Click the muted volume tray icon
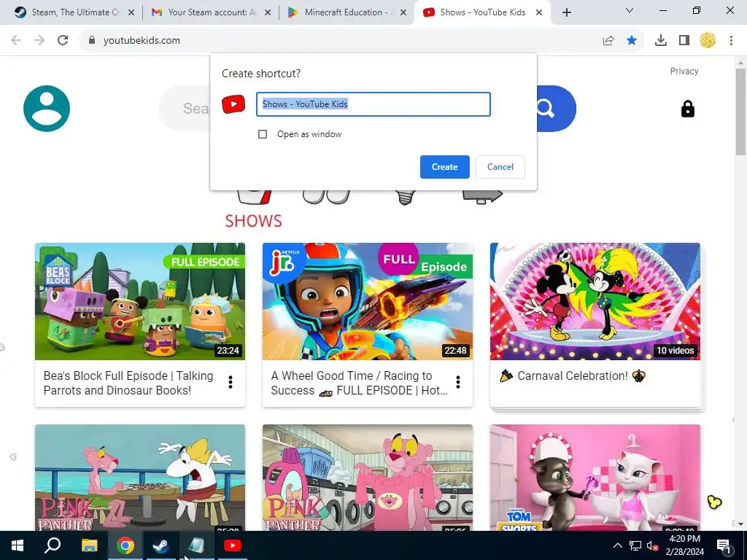747x560 pixels. click(x=653, y=546)
